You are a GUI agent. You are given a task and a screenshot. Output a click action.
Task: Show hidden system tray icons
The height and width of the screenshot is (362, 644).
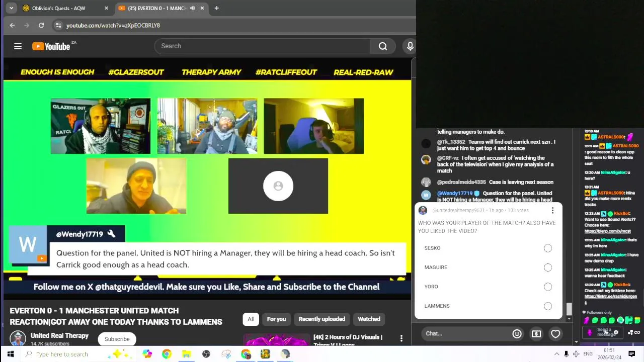point(556,354)
